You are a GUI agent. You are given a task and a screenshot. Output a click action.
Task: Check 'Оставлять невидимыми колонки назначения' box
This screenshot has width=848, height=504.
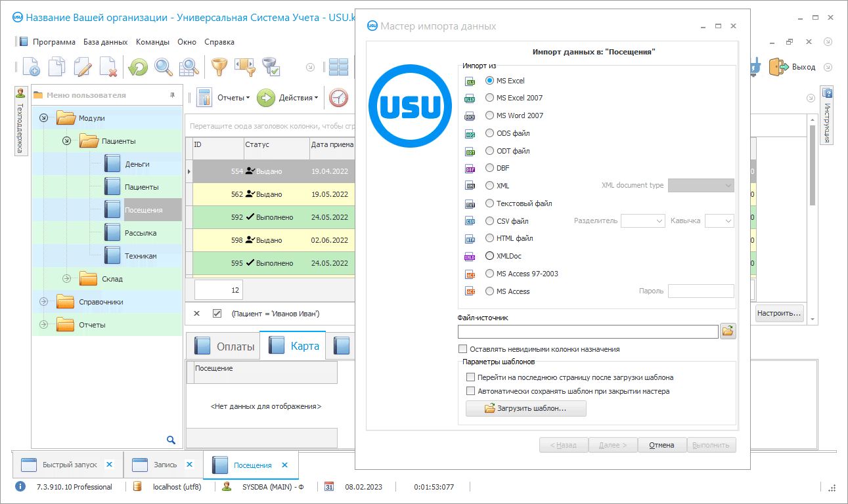click(x=463, y=349)
